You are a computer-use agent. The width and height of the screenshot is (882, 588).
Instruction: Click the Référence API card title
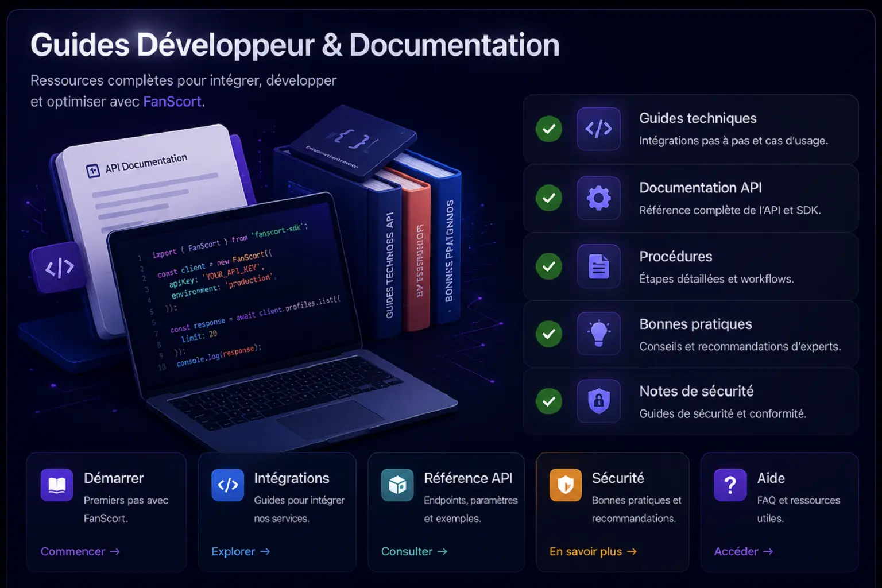point(468,478)
